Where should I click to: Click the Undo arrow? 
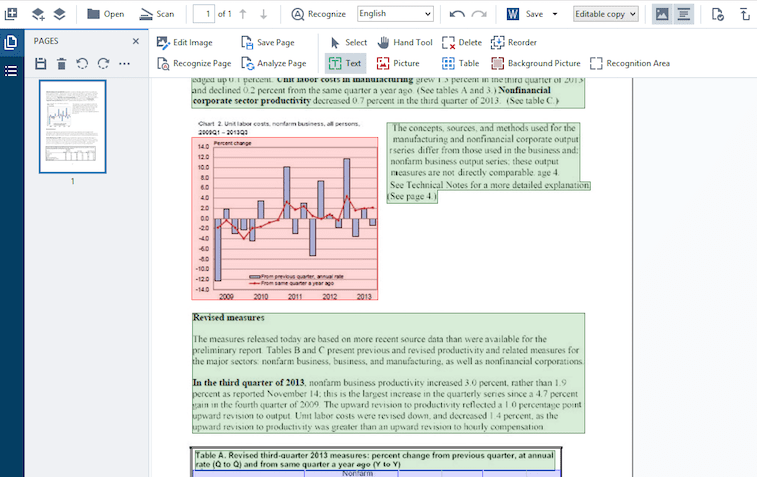[x=457, y=14]
